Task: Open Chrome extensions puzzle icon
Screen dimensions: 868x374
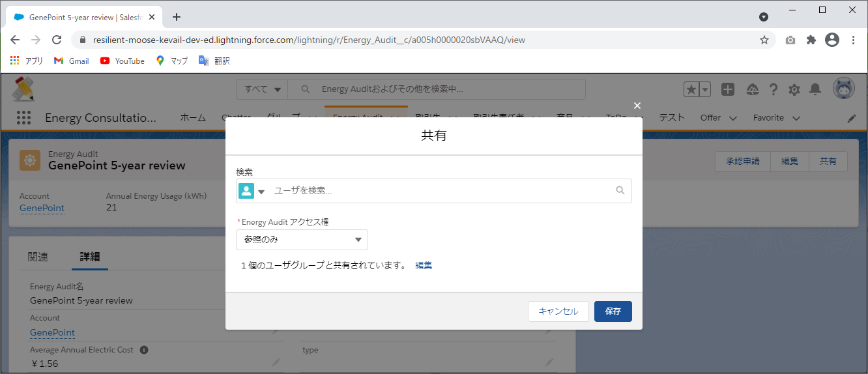Action: [x=811, y=40]
